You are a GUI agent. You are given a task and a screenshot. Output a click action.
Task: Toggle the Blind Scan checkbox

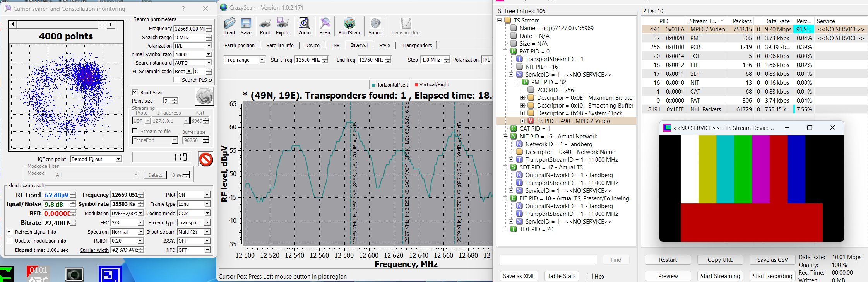[x=135, y=92]
